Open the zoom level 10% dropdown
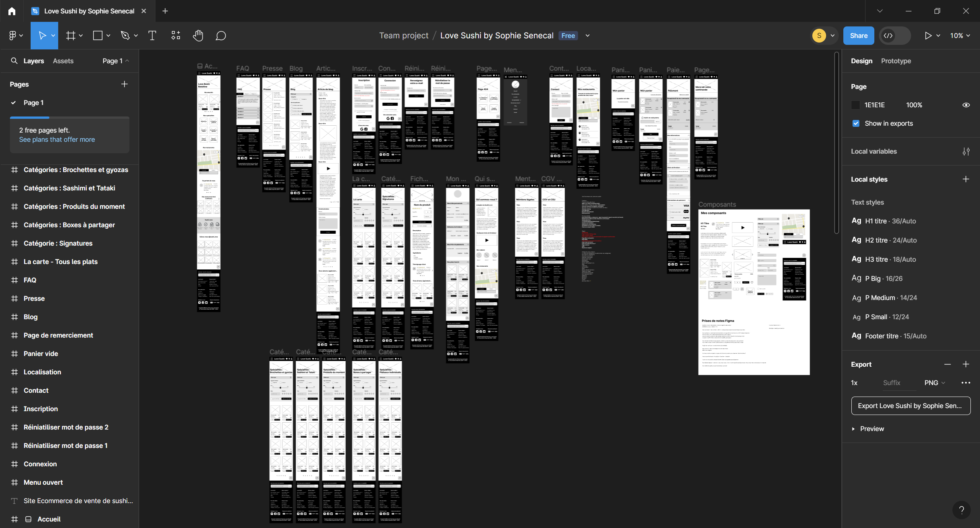The height and width of the screenshot is (528, 980). pyautogui.click(x=960, y=36)
